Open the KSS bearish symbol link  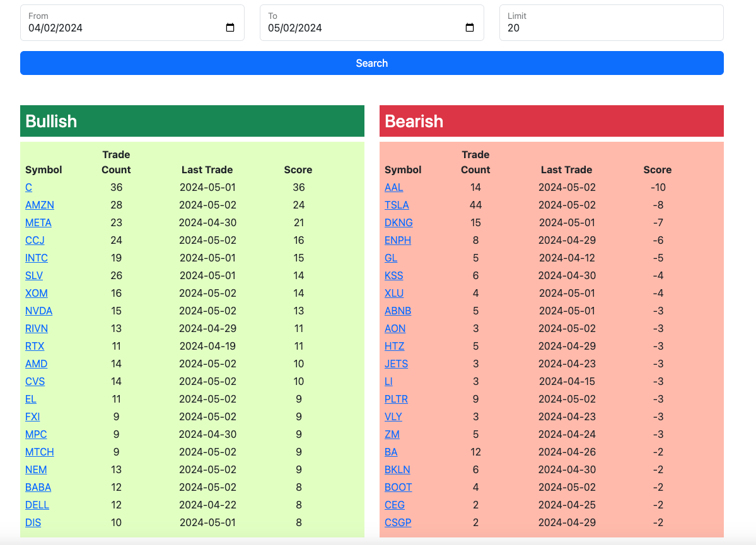pos(394,275)
